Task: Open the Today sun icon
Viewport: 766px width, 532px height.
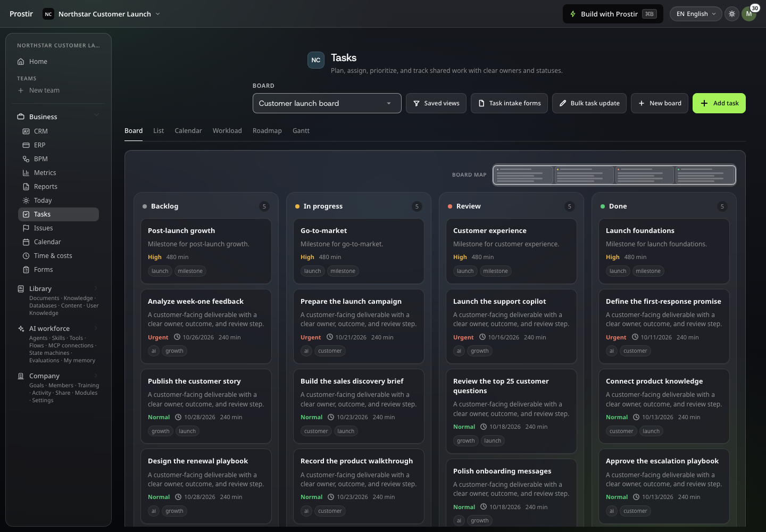Action: tap(26, 201)
